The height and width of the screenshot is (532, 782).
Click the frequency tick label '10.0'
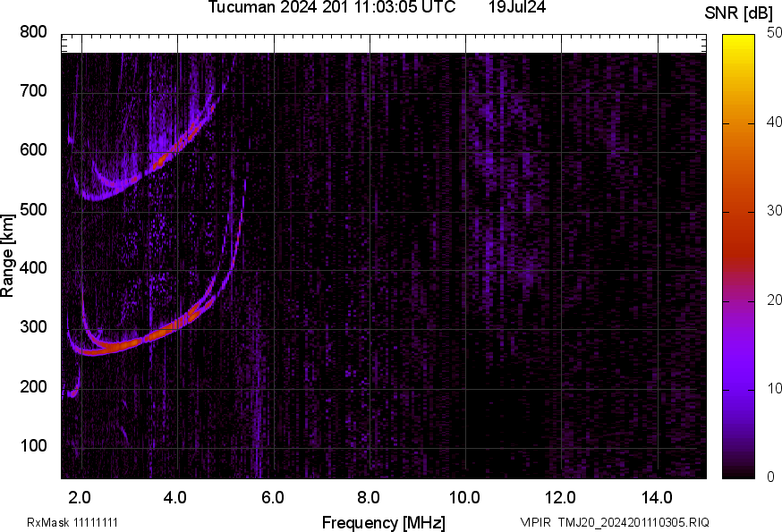click(x=464, y=498)
